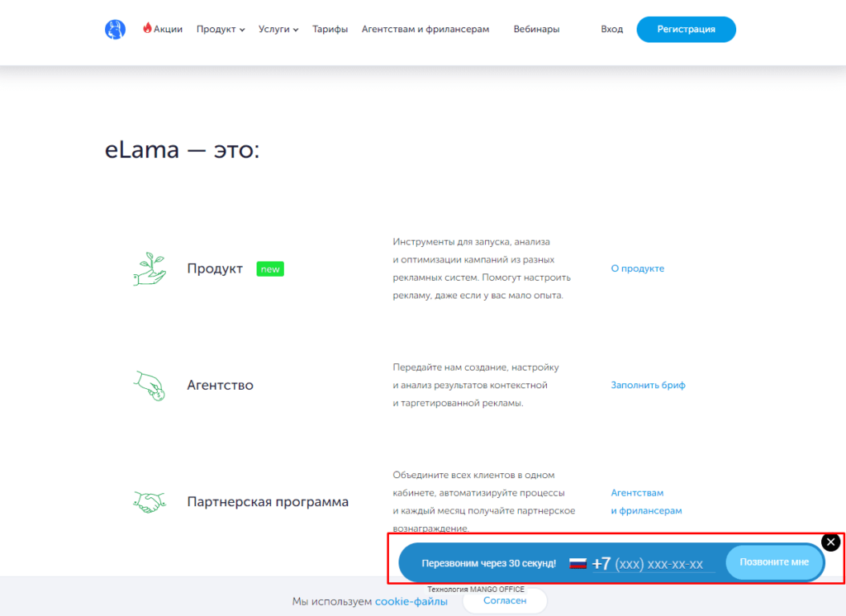The height and width of the screenshot is (616, 846).
Task: Open the Заполнить бриф link
Action: coord(648,385)
